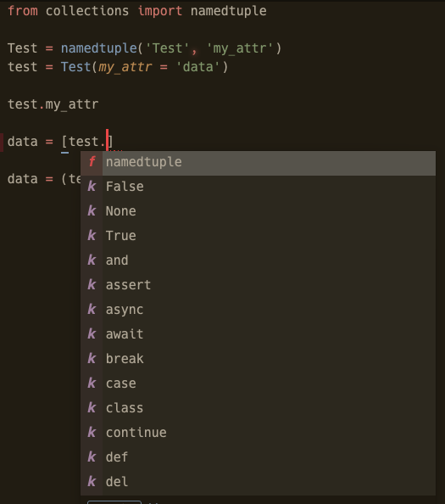Click the keyword icon beside False

click(x=92, y=187)
